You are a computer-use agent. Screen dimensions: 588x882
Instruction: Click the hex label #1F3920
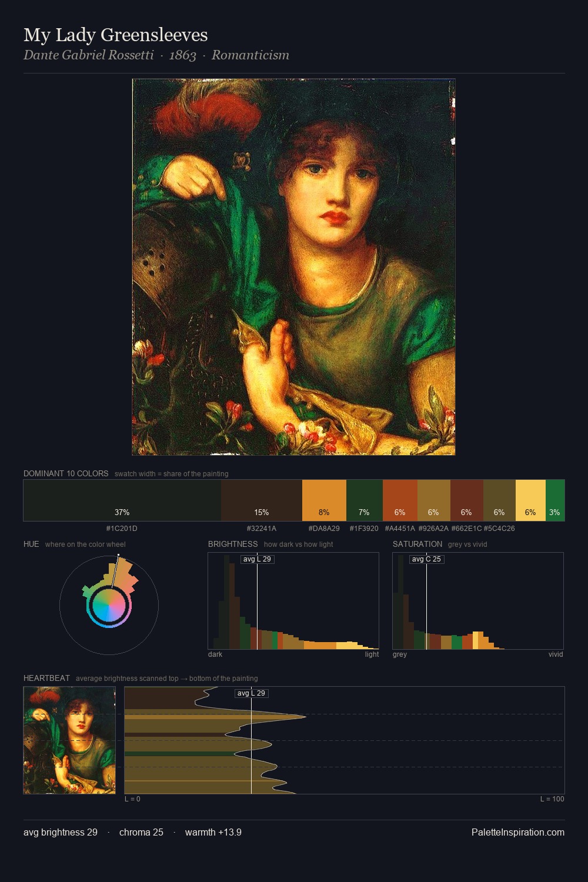click(364, 529)
